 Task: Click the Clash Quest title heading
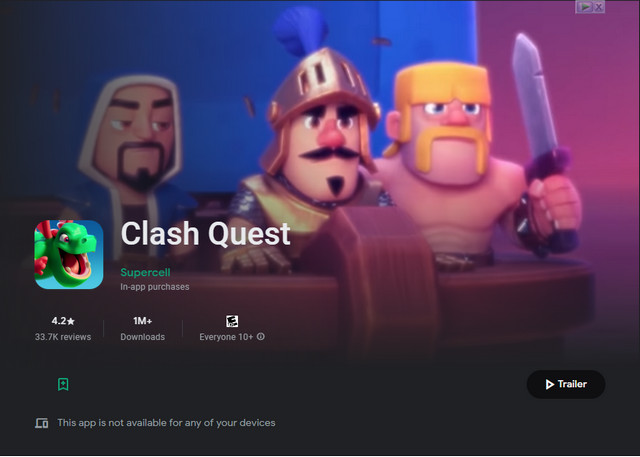click(206, 234)
